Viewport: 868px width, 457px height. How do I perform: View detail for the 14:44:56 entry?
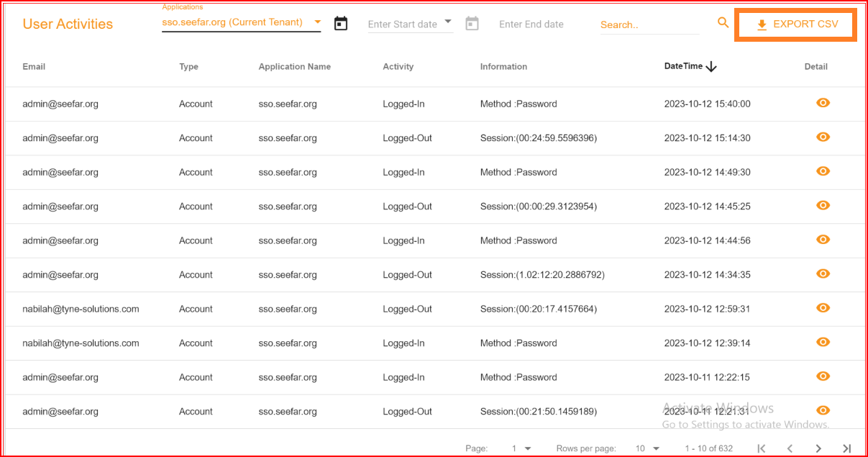[823, 240]
